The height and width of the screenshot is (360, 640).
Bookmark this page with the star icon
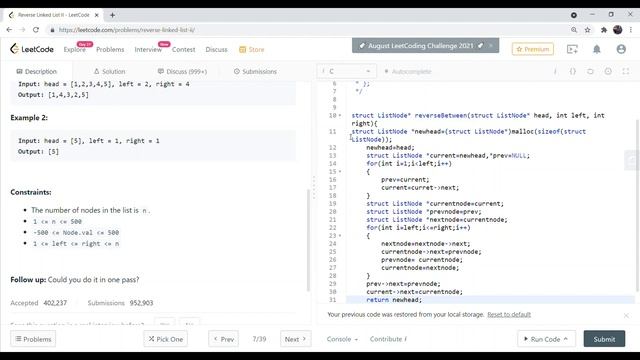point(587,30)
